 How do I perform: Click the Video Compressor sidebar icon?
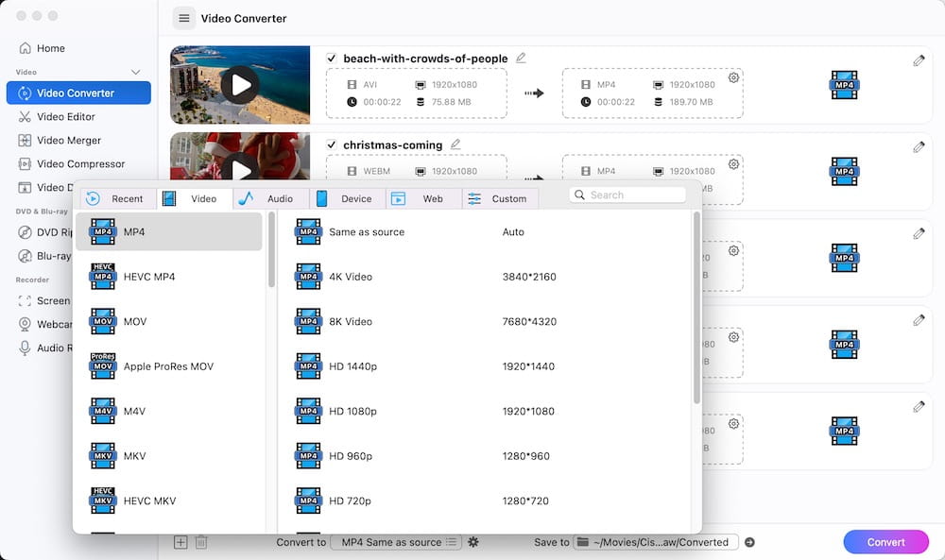25,163
